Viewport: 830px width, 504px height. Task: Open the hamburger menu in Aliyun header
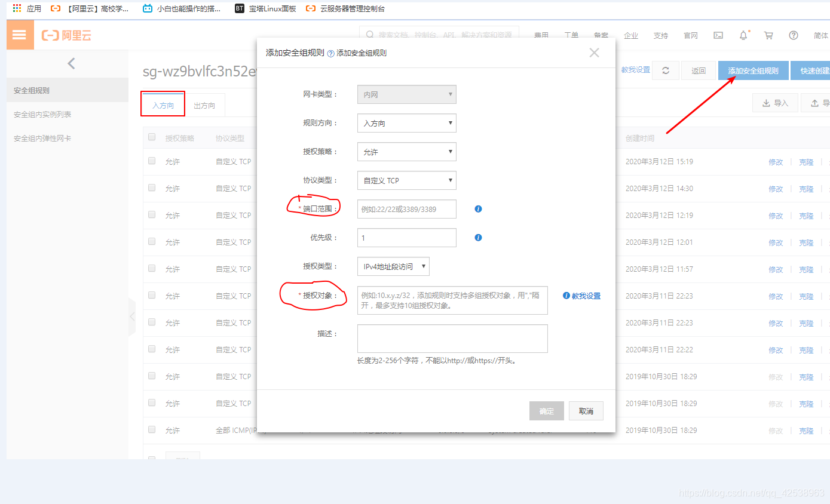point(20,35)
